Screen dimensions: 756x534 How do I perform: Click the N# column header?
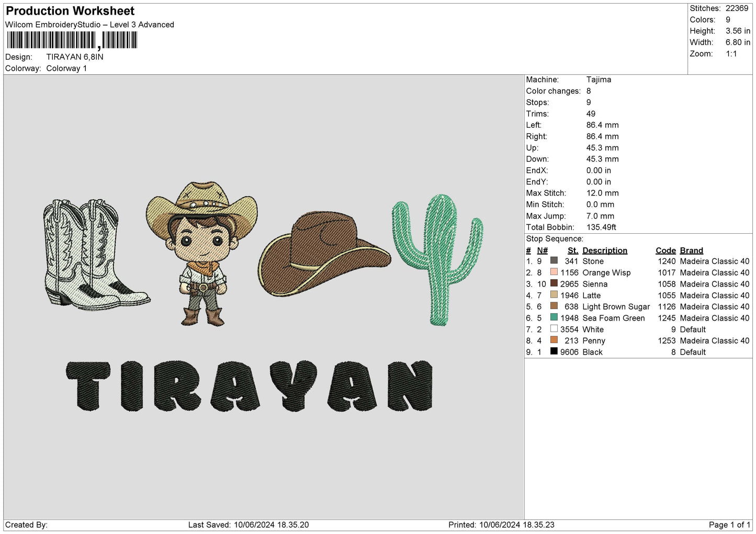[x=542, y=251]
